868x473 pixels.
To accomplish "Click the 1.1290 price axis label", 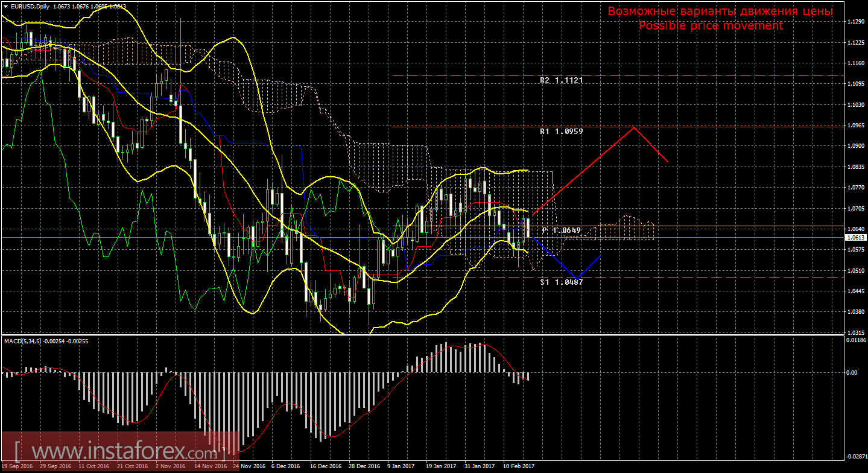I will 855,22.
